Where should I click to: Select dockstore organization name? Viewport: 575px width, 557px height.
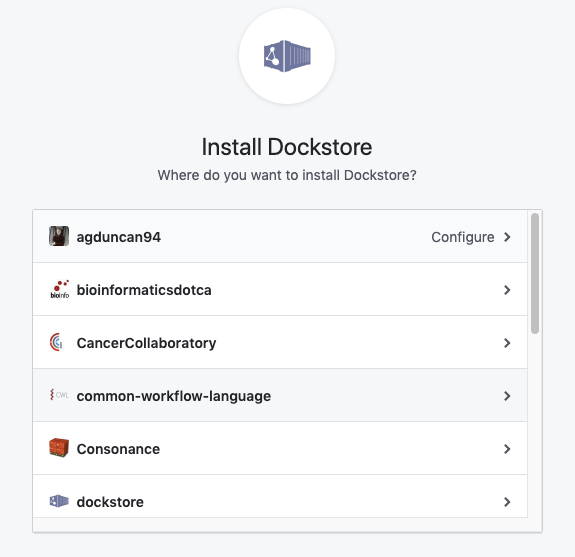click(x=110, y=502)
